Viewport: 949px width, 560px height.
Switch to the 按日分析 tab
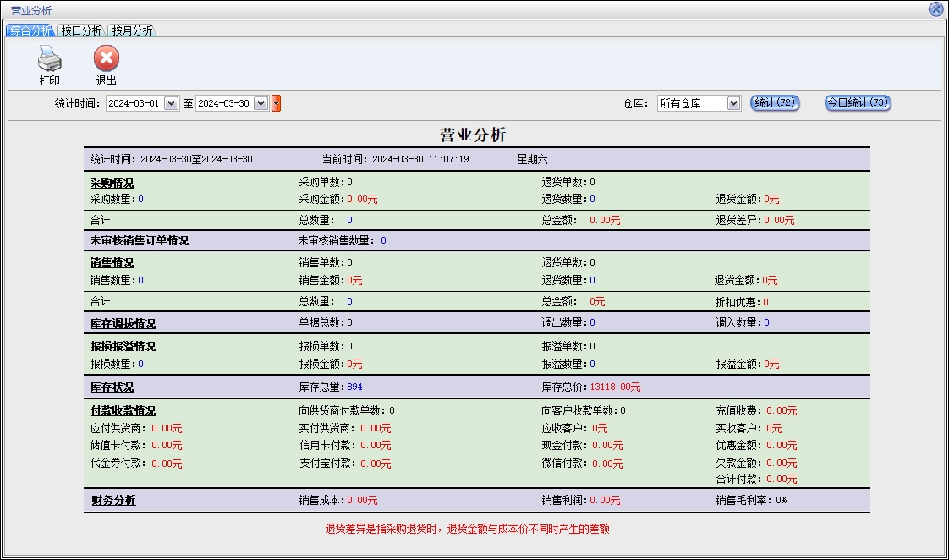pos(81,30)
